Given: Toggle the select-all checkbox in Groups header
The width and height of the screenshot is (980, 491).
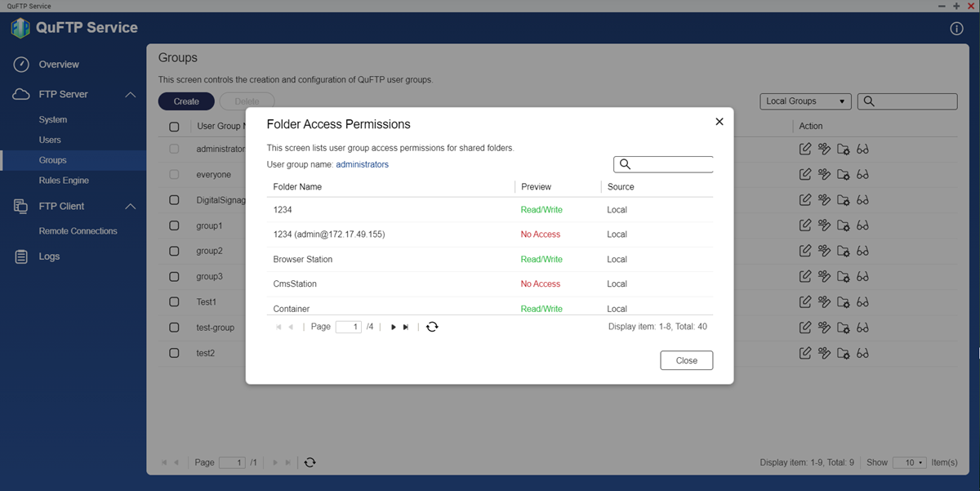Looking at the screenshot, I should pos(174,127).
